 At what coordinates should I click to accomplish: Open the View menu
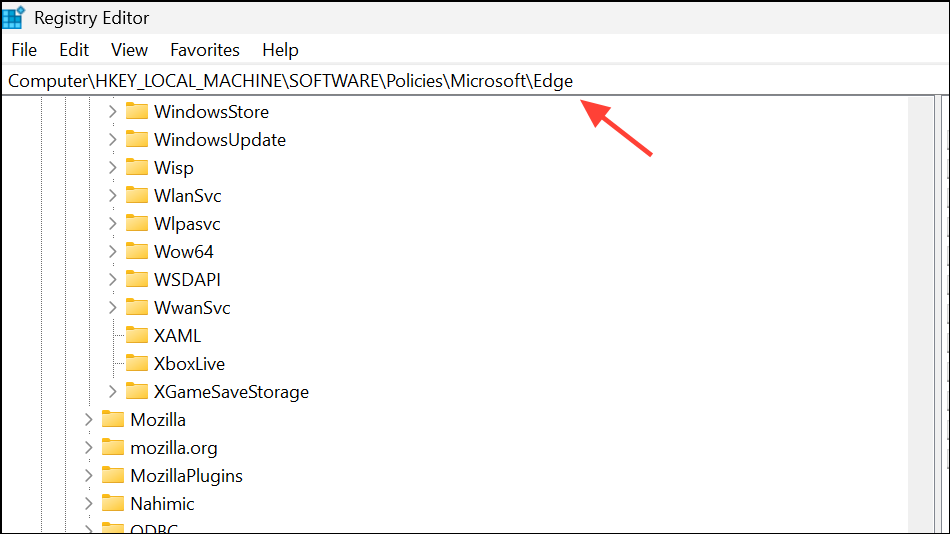[x=129, y=49]
